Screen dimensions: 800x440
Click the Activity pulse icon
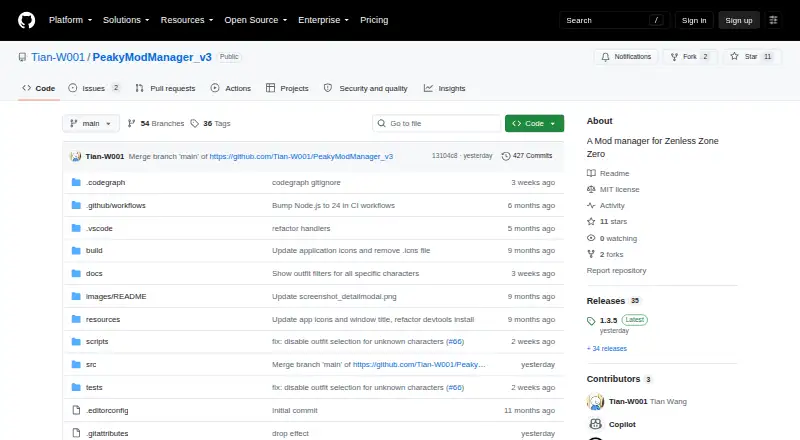pyautogui.click(x=591, y=206)
